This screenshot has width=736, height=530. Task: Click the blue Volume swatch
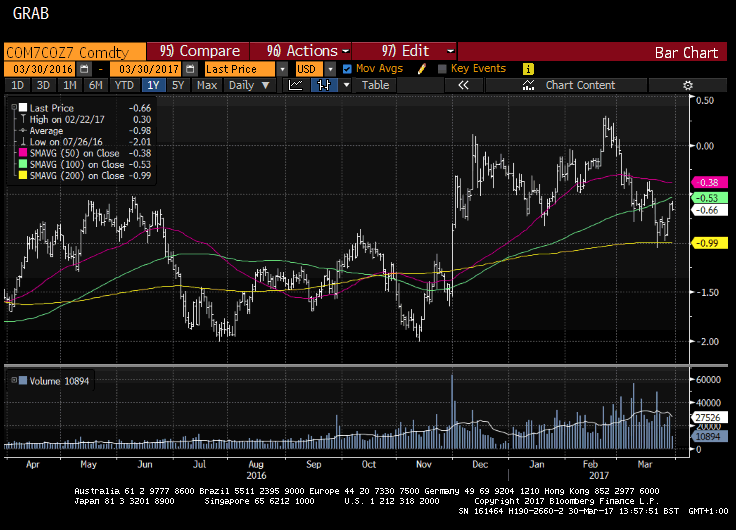(x=23, y=381)
